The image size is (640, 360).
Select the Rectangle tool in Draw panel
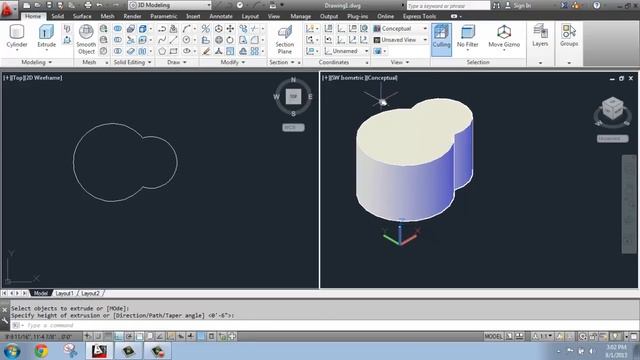coord(173,51)
